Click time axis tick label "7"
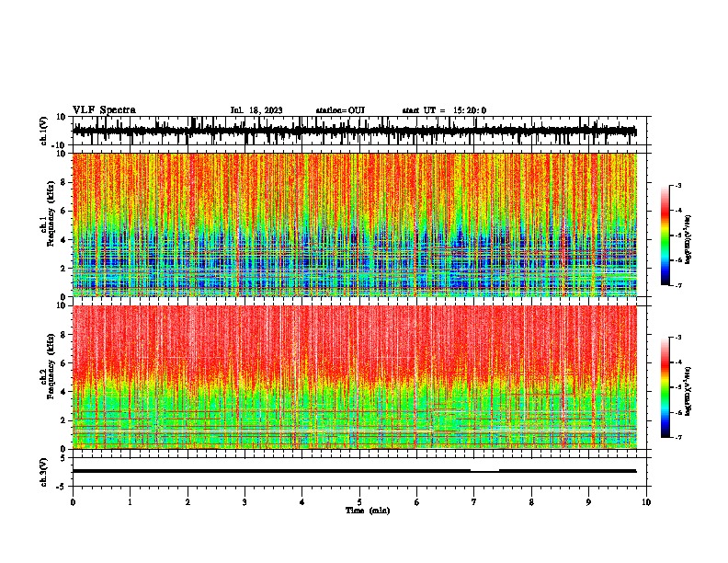The image size is (728, 563). click(474, 502)
